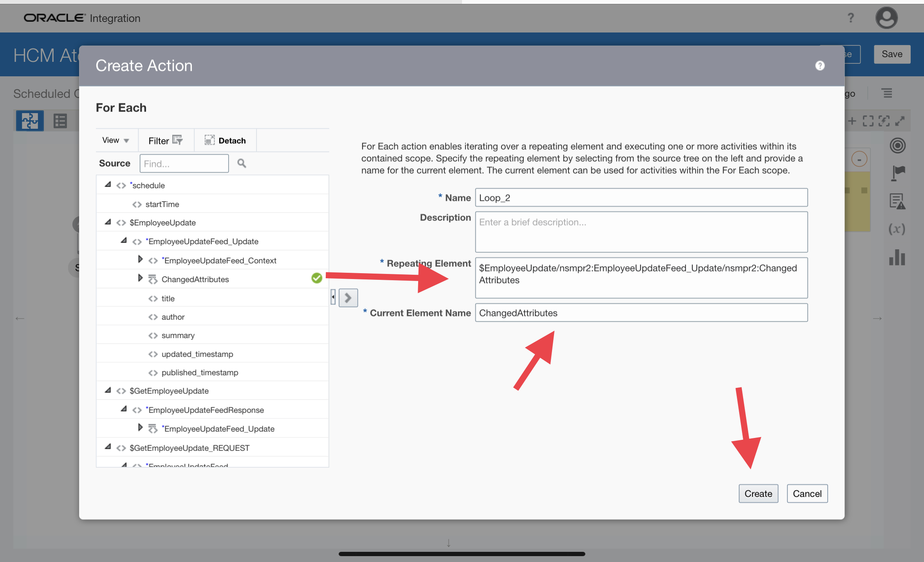
Task: Select the updated_timestamp tree item
Action: [197, 354]
